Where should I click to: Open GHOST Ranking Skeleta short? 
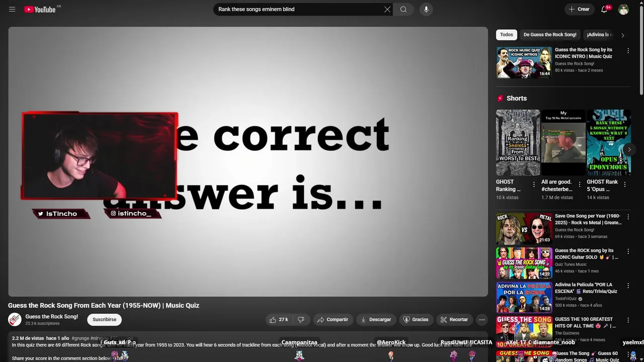pos(518,143)
